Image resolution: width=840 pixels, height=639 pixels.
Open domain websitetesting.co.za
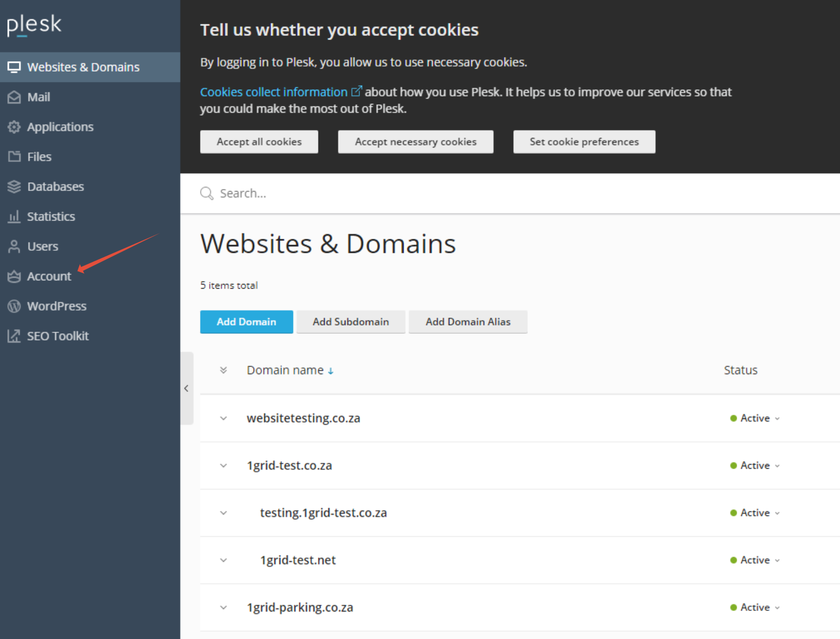coord(303,418)
